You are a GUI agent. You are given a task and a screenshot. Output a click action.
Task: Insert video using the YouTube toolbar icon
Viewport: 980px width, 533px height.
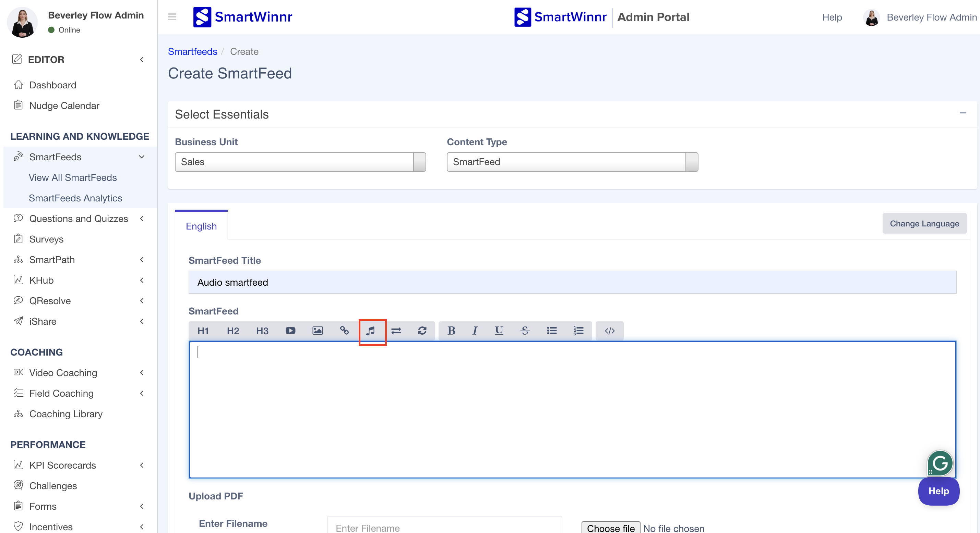click(290, 331)
